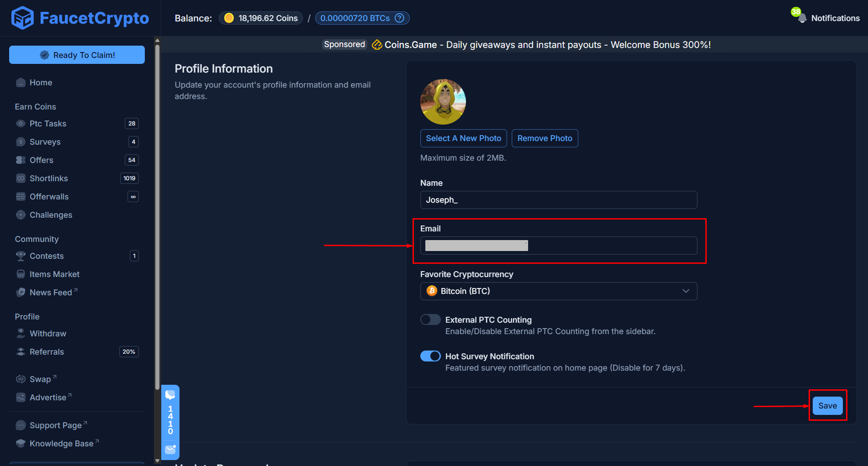868x466 pixels.
Task: Open the Favorite Cryptocurrency dropdown
Action: pyautogui.click(x=558, y=291)
